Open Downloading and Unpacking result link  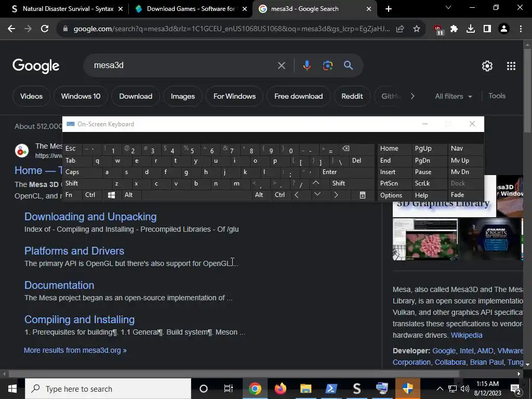click(x=90, y=217)
